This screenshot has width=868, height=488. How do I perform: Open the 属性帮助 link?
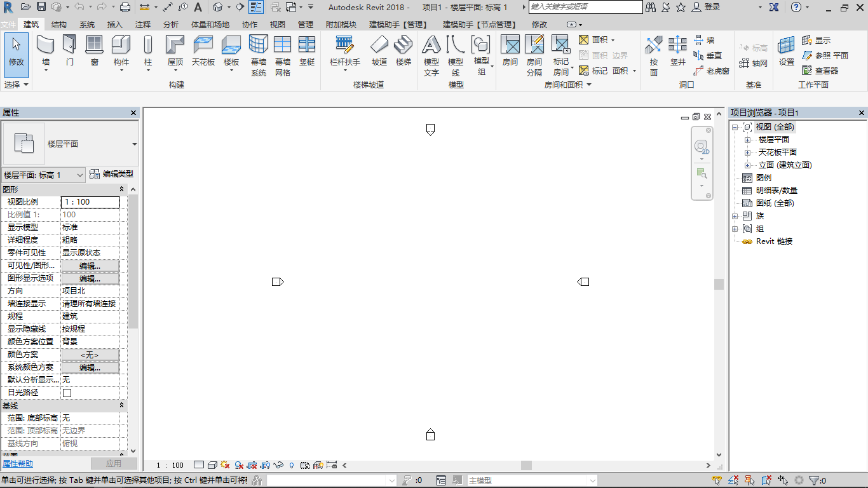coord(18,464)
